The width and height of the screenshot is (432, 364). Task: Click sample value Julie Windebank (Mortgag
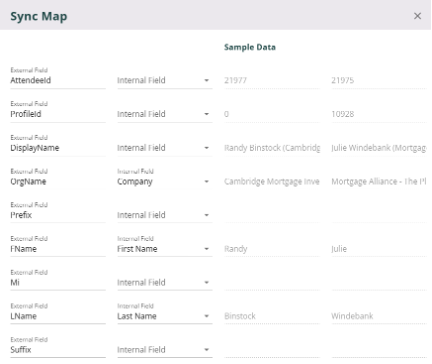379,148
